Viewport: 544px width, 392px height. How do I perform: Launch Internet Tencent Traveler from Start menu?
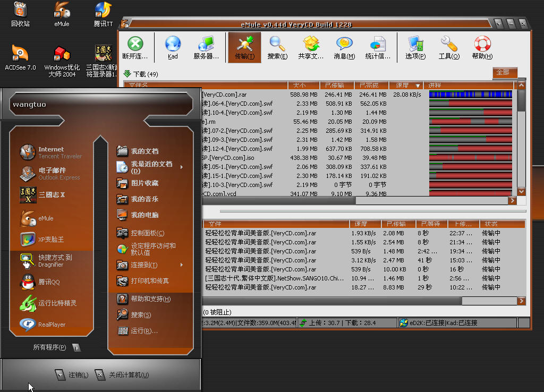click(52, 152)
